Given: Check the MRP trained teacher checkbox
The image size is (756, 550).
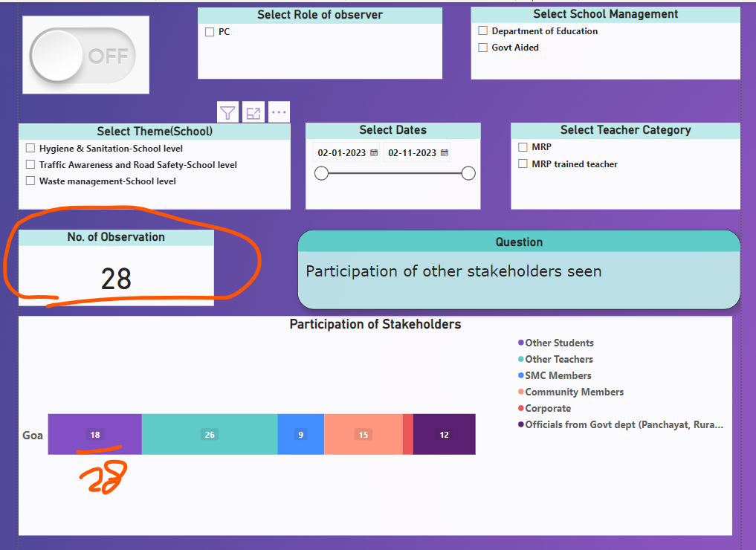Looking at the screenshot, I should (x=523, y=164).
